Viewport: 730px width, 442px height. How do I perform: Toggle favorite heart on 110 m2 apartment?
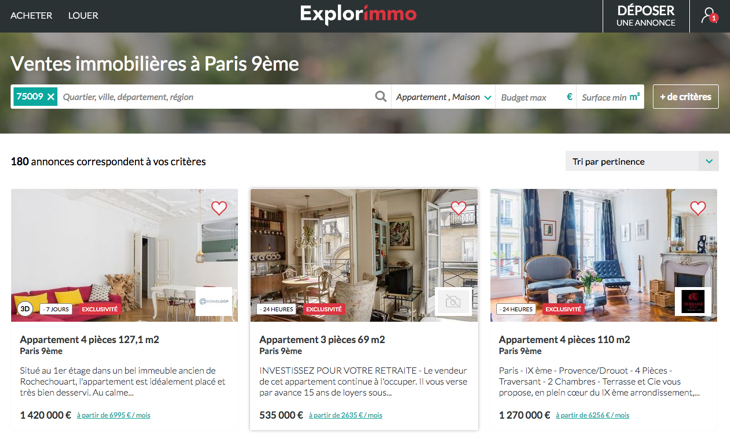pos(698,207)
